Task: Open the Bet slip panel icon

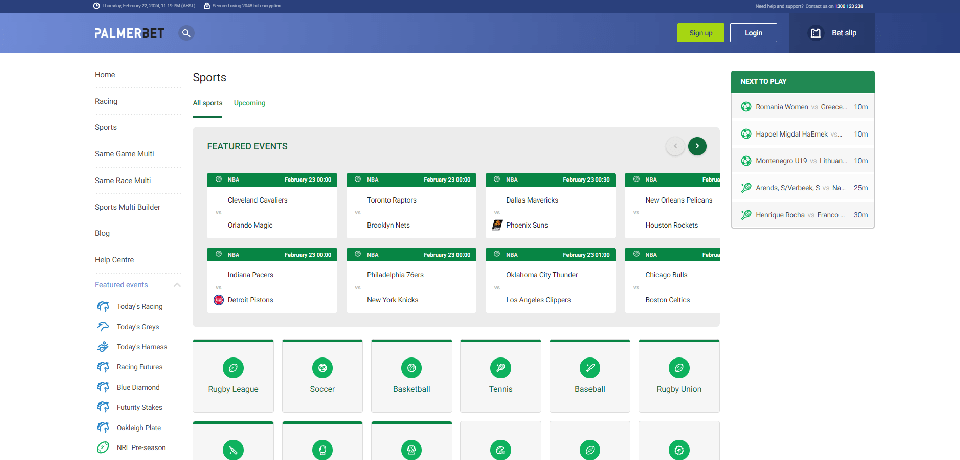Action: [815, 33]
